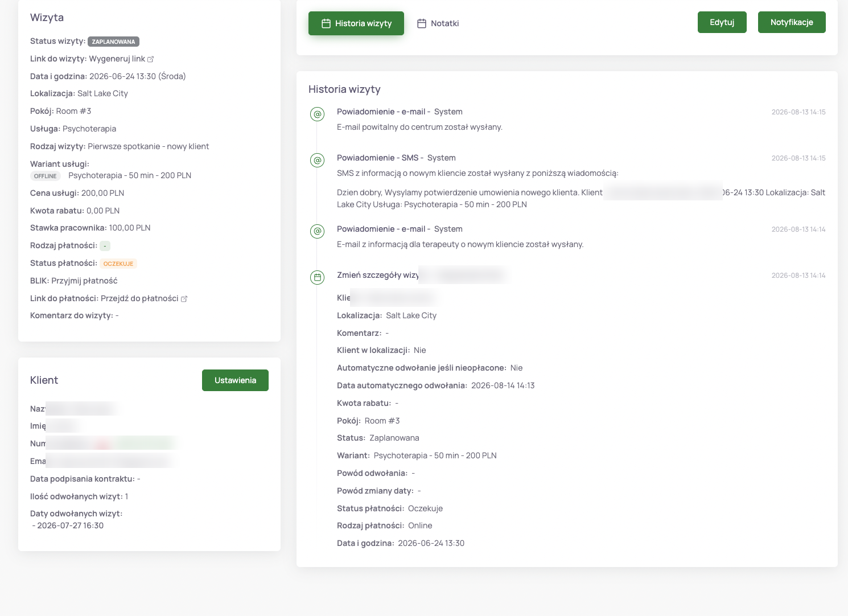Click timestamp 2026-08-13 14:15 of e-mail powitalny
The image size is (848, 616).
coord(798,112)
